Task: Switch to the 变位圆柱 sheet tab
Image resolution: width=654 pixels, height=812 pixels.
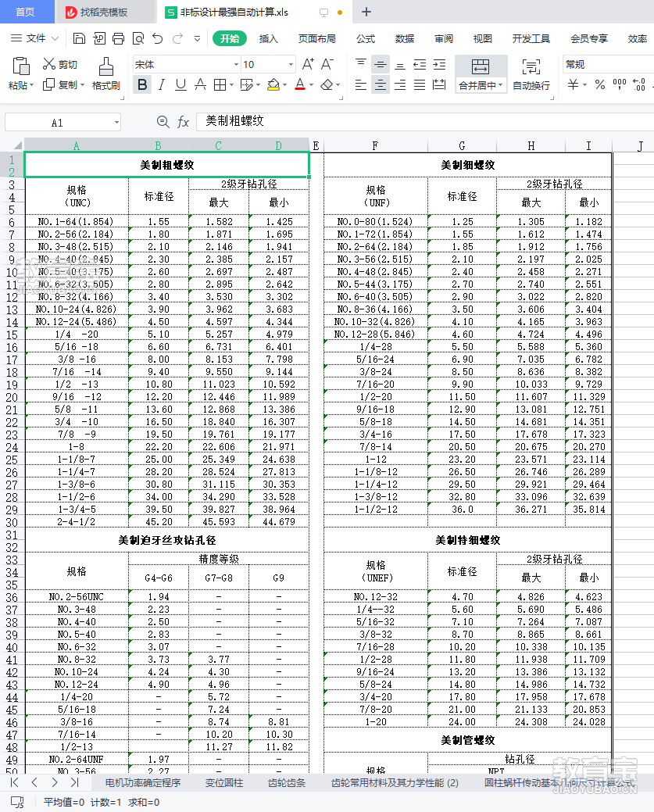Action: click(224, 783)
